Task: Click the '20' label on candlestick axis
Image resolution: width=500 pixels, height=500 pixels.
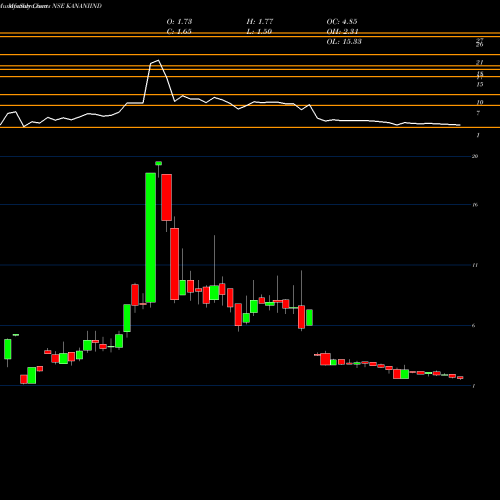Action: [x=475, y=156]
